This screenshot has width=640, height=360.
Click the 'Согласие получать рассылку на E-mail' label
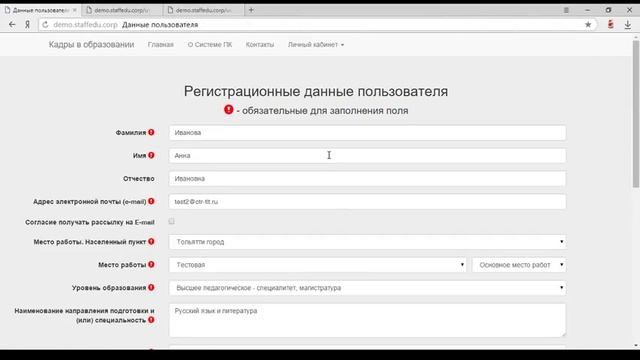pos(90,222)
